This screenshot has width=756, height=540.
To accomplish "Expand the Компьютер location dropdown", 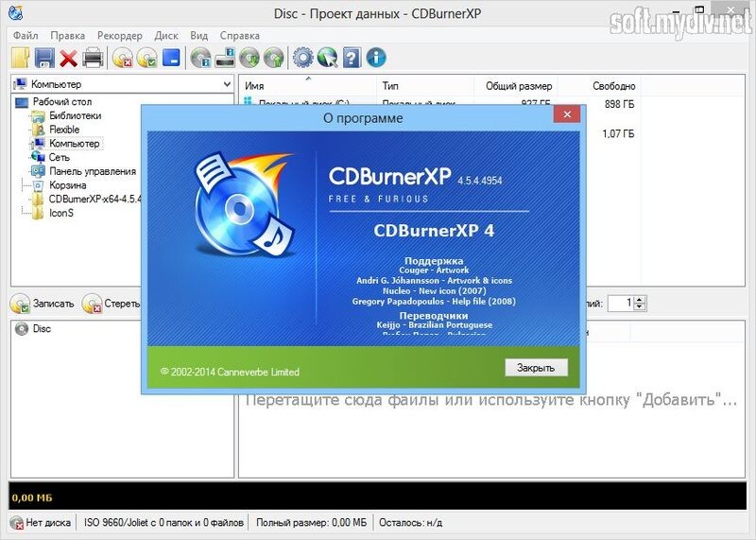I will click(227, 84).
